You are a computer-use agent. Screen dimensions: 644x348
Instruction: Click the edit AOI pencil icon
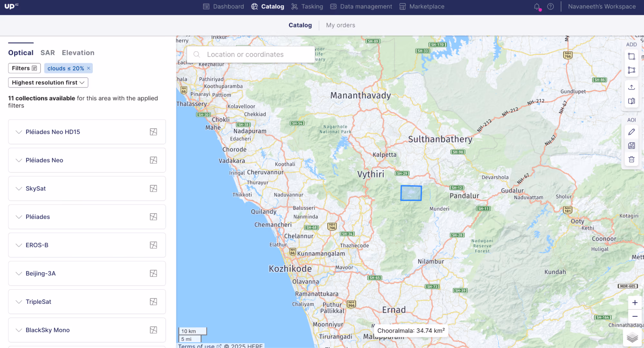631,132
